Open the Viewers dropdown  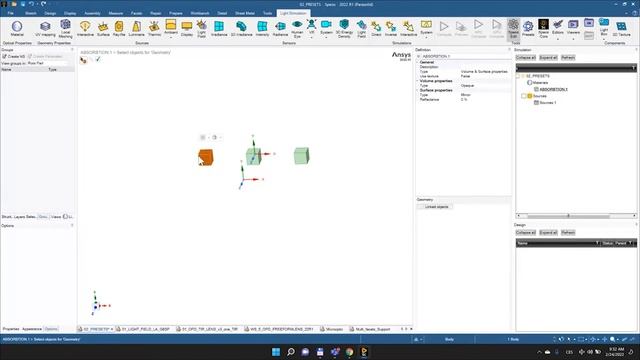[573, 38]
